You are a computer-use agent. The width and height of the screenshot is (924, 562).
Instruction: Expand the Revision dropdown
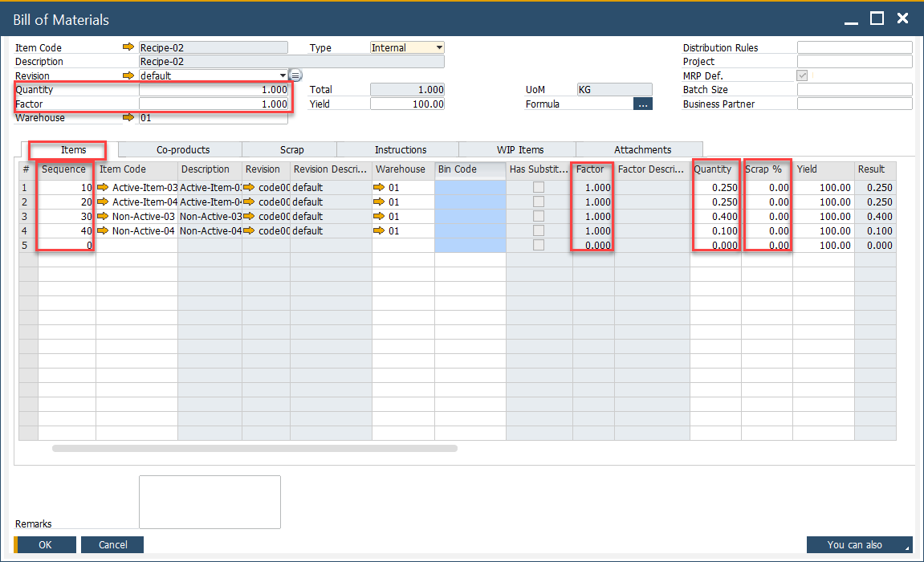[x=282, y=75]
